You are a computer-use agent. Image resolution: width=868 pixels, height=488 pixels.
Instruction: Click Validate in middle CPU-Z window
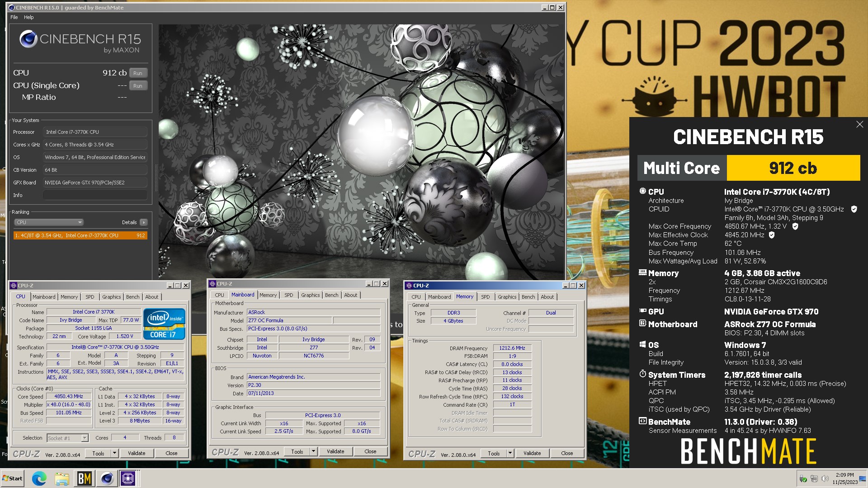point(335,451)
